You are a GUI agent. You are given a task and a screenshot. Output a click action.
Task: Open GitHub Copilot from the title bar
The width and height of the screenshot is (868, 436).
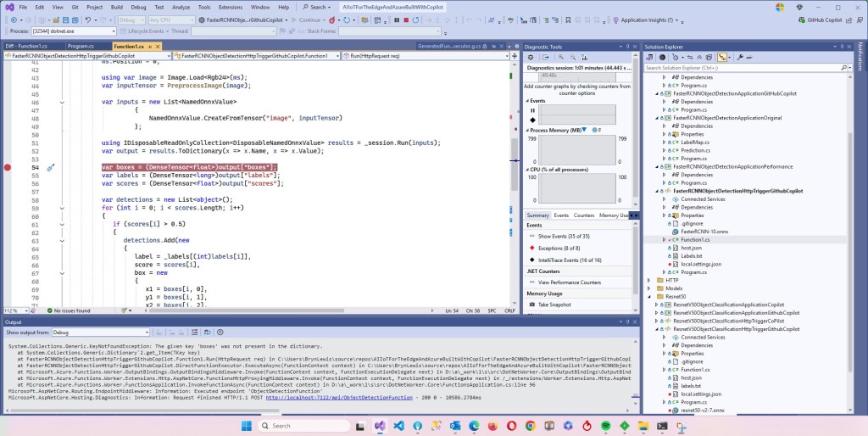820,19
